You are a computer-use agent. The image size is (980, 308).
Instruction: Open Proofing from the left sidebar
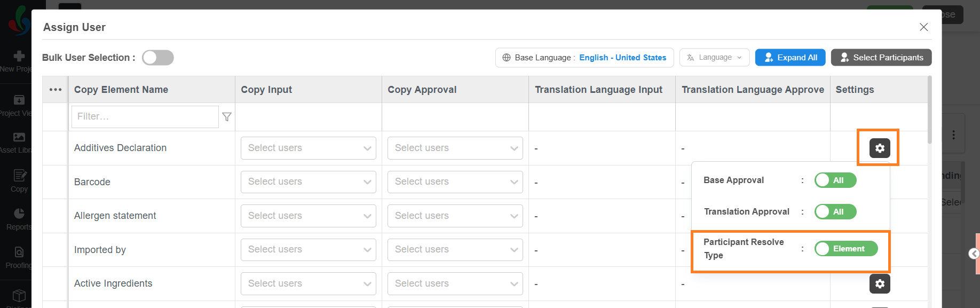(19, 257)
